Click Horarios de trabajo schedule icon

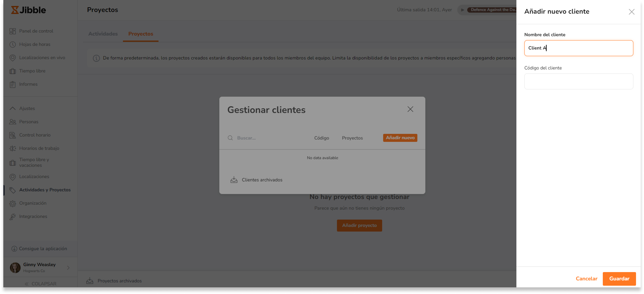point(12,148)
